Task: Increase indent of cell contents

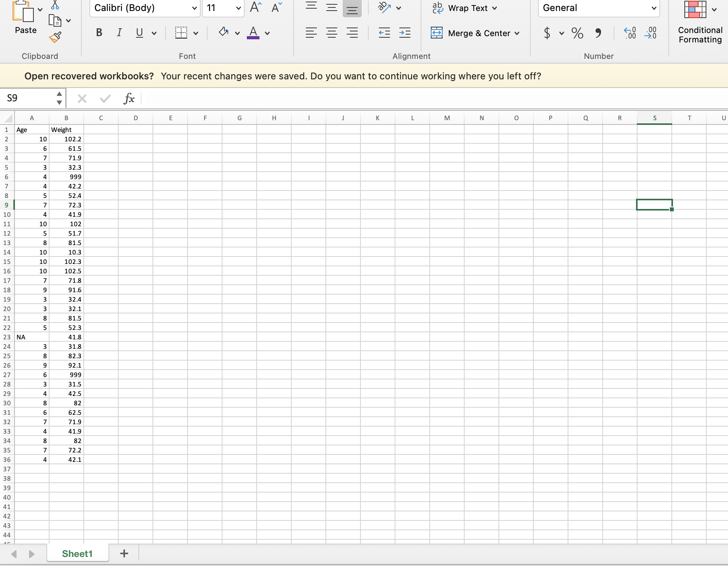Action: pyautogui.click(x=404, y=33)
